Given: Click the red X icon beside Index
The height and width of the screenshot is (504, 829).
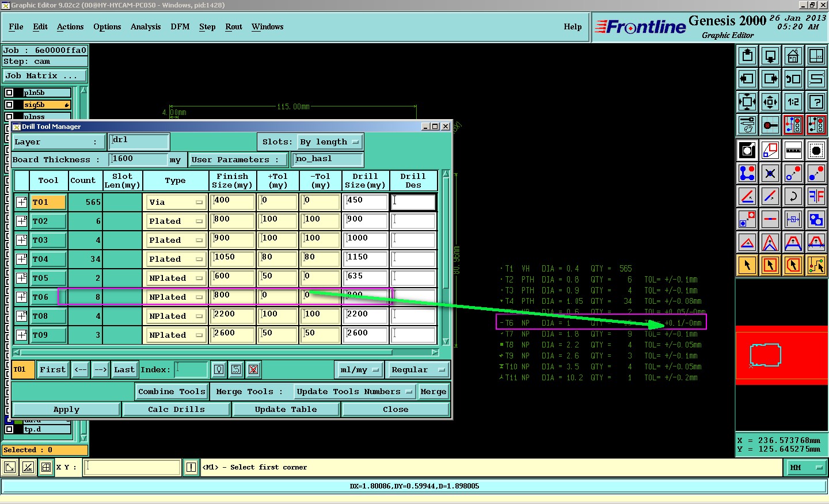Looking at the screenshot, I should tap(253, 369).
